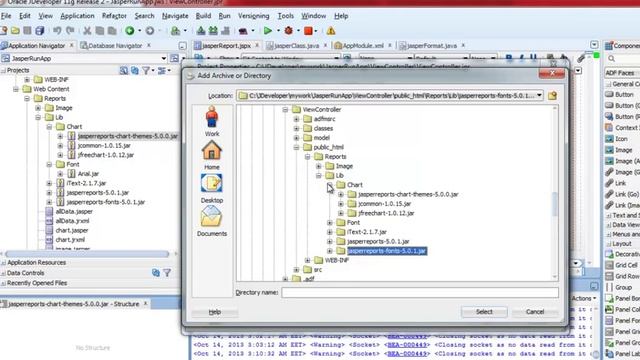Select jcommon-1.0.15.jar folder in dialog tree
Screen dimensions: 640x360
(x=384, y=204)
